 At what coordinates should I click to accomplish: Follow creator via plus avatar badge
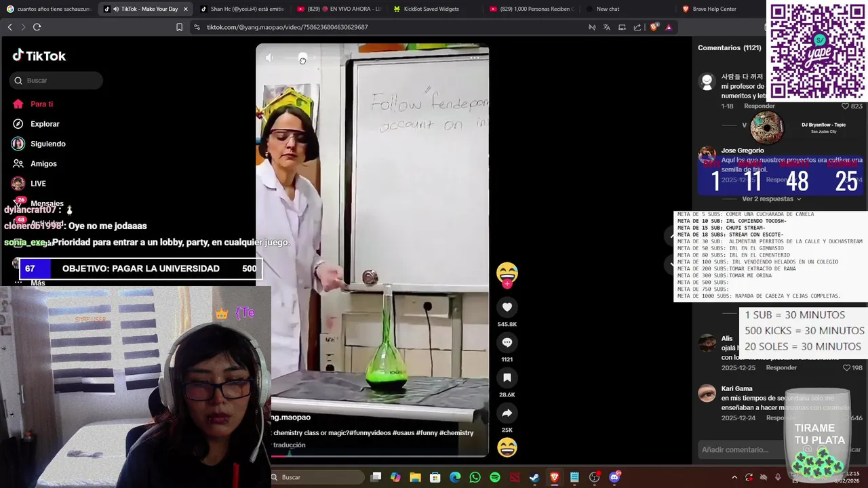point(507,284)
